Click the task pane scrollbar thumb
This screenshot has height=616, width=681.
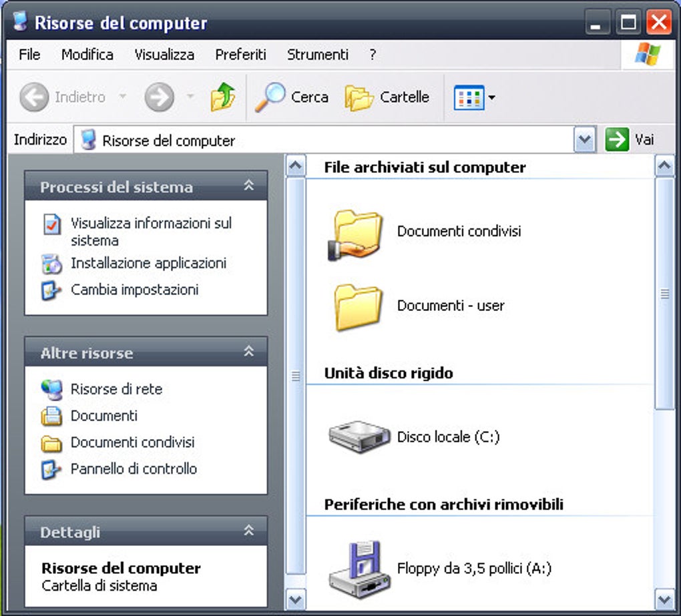[x=296, y=376]
